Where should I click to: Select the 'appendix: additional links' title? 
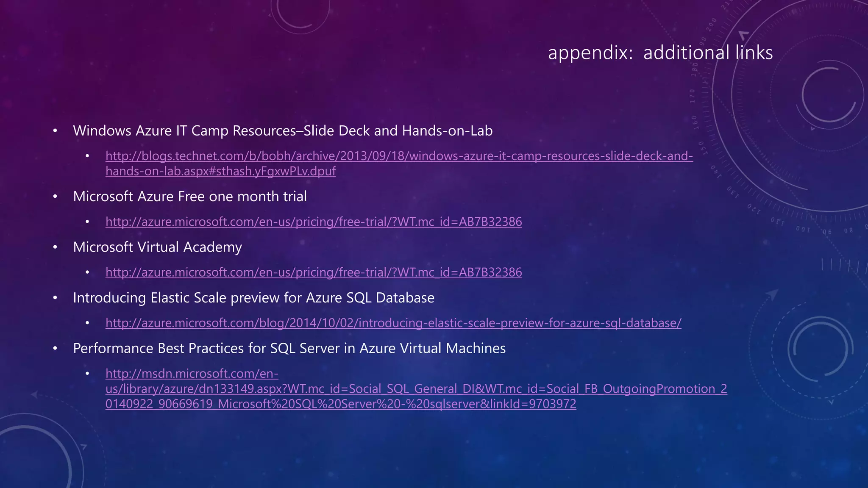[660, 53]
